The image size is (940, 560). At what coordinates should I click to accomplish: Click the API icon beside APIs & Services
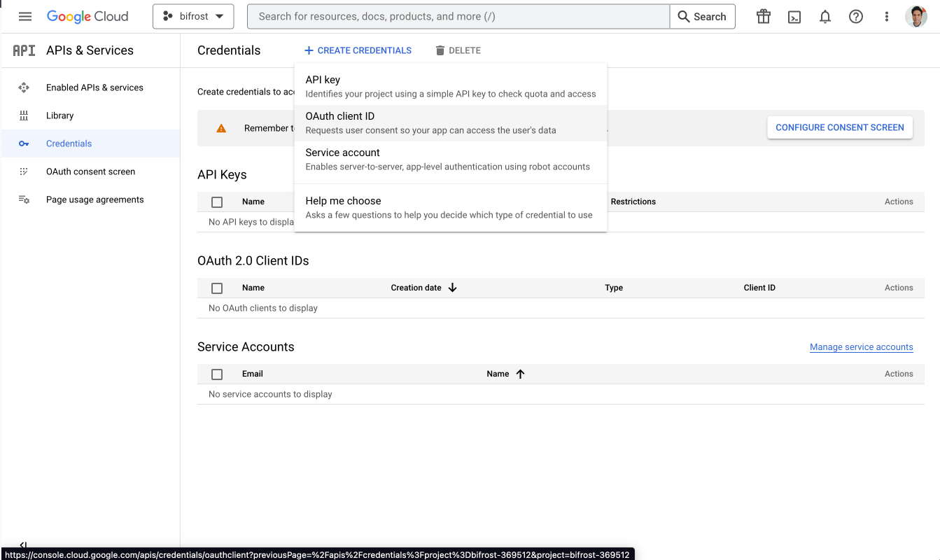[x=24, y=50]
